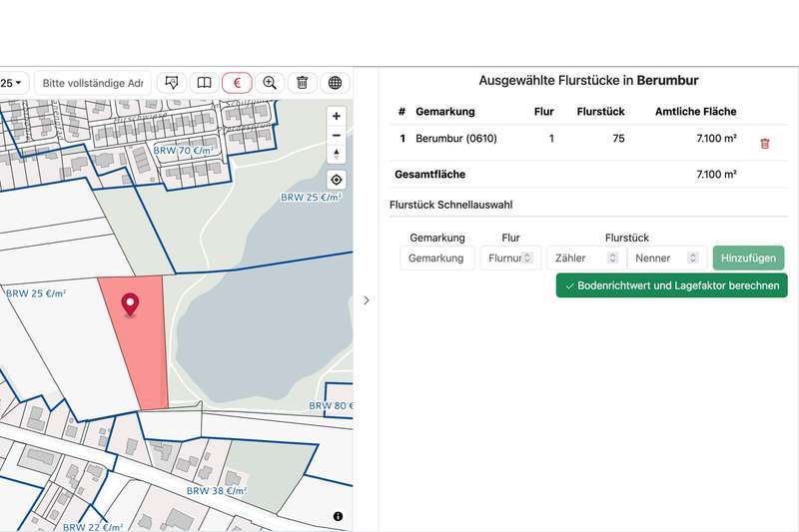Reset map bearing with compass button
The width and height of the screenshot is (799, 532).
(337, 155)
